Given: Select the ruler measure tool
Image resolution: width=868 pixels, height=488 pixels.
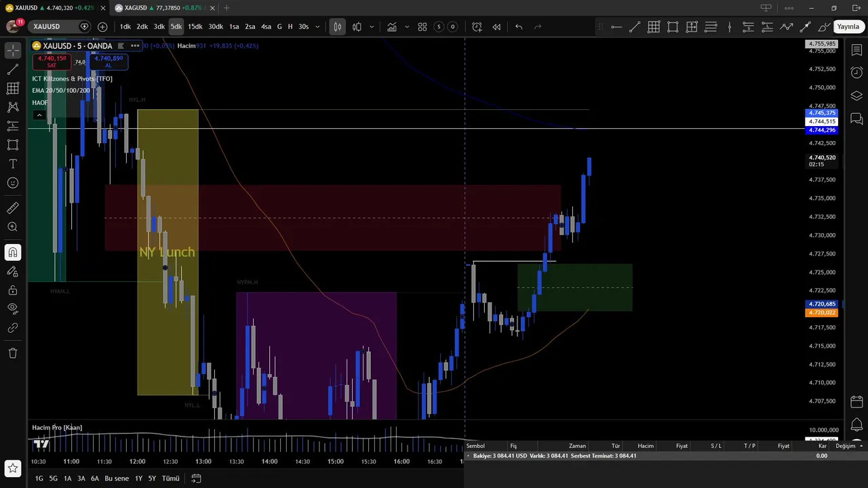Looking at the screenshot, I should [12, 208].
